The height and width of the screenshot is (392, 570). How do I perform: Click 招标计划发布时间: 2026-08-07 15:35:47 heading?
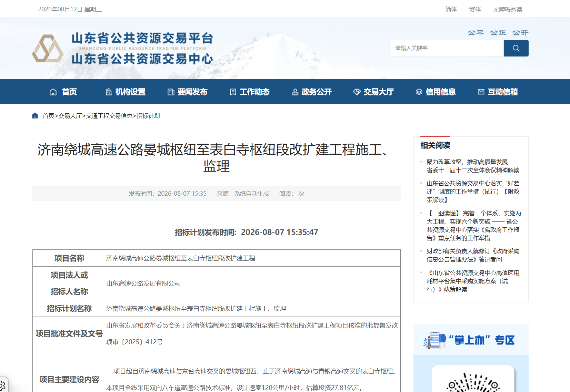[x=247, y=232]
